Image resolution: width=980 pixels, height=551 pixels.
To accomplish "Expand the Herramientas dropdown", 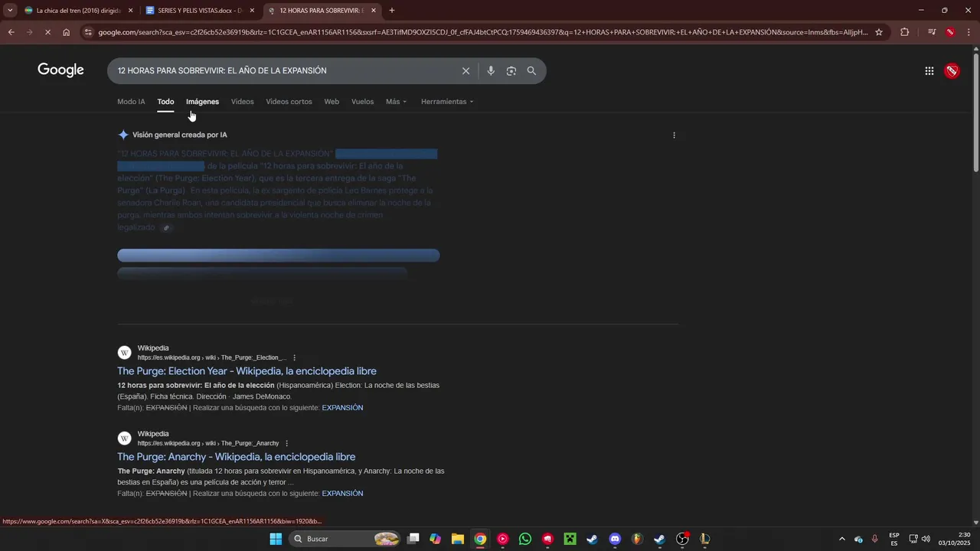I will coord(447,102).
